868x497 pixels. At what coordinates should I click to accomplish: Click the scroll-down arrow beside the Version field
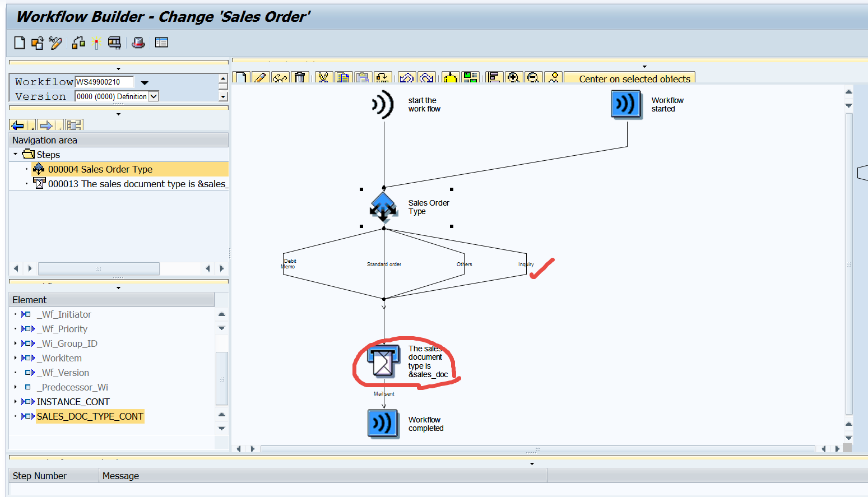point(223,97)
